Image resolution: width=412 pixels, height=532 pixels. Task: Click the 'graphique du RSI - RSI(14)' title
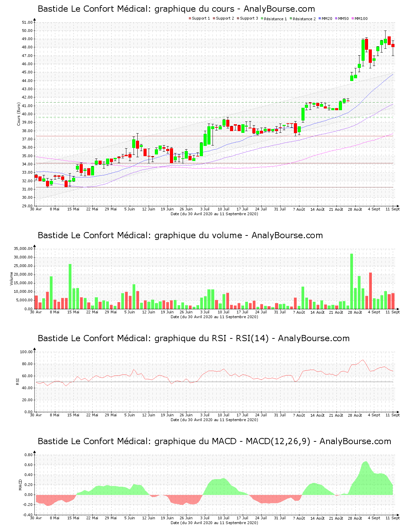[194, 338]
